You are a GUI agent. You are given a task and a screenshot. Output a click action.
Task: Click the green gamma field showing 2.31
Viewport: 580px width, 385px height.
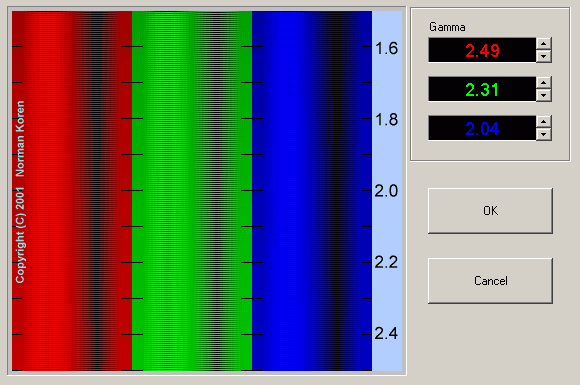pos(482,89)
